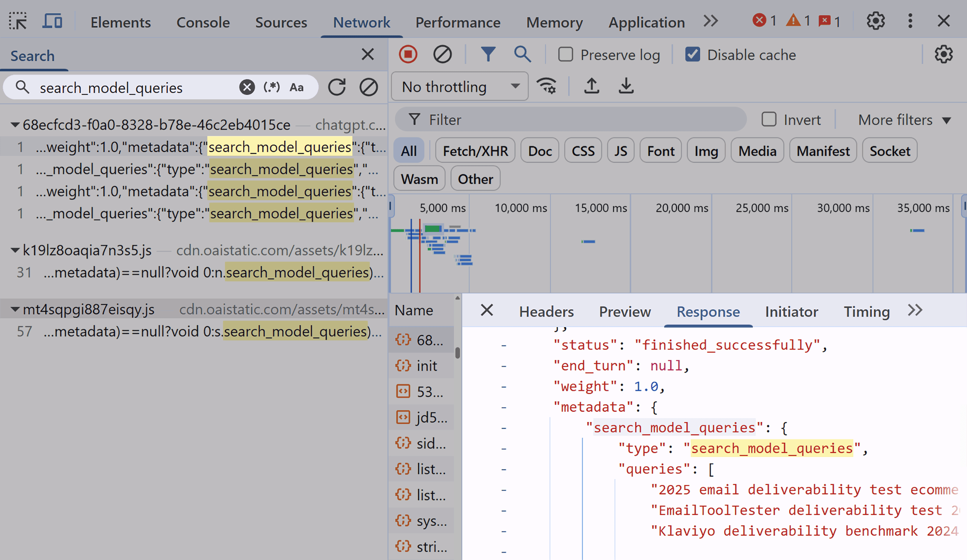The image size is (967, 560).
Task: Export HAR file with the download icon
Action: coord(626,86)
